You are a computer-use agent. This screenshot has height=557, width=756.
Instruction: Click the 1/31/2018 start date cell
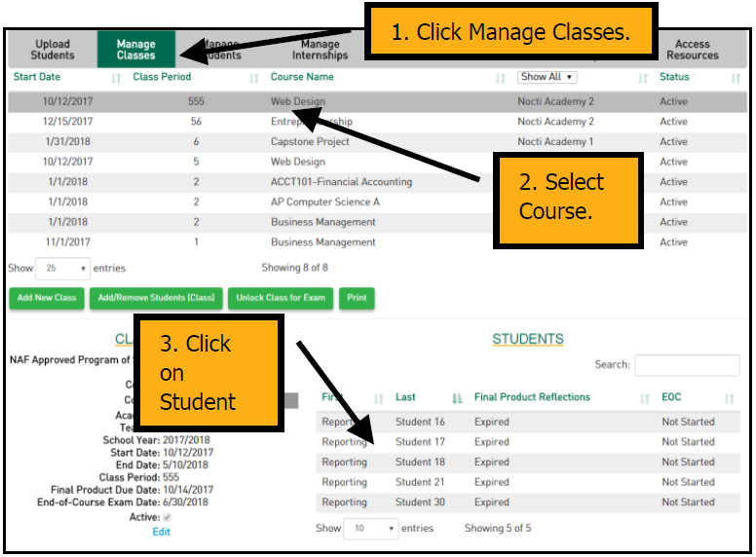click(x=67, y=141)
